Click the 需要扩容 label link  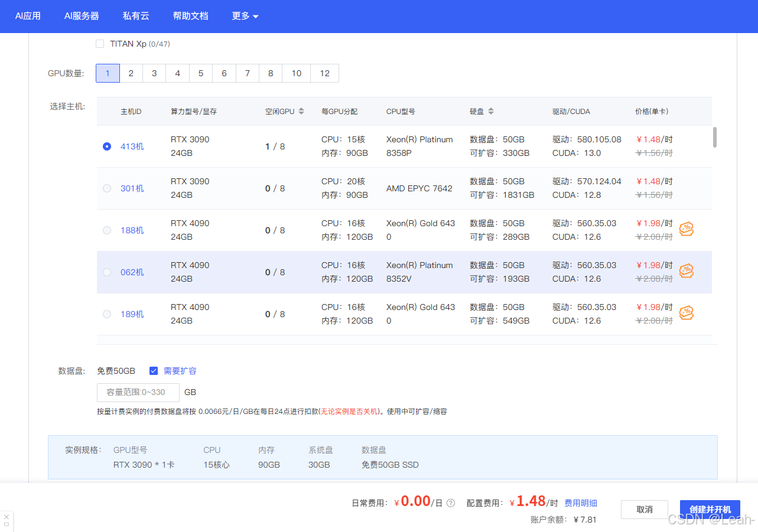pos(180,371)
